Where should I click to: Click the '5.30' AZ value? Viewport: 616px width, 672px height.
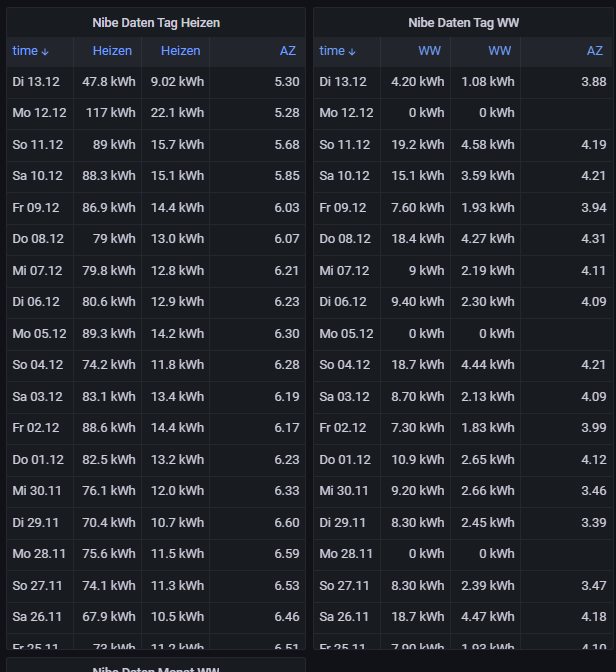[x=287, y=81]
